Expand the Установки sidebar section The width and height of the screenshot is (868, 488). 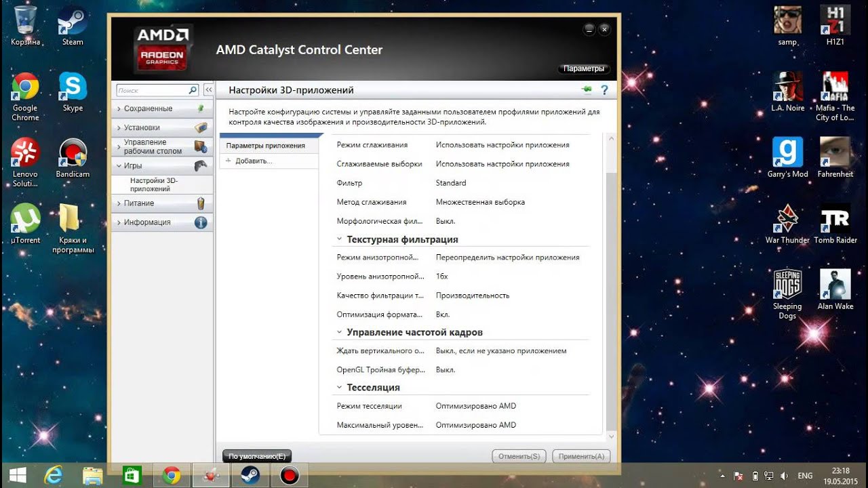pyautogui.click(x=161, y=127)
